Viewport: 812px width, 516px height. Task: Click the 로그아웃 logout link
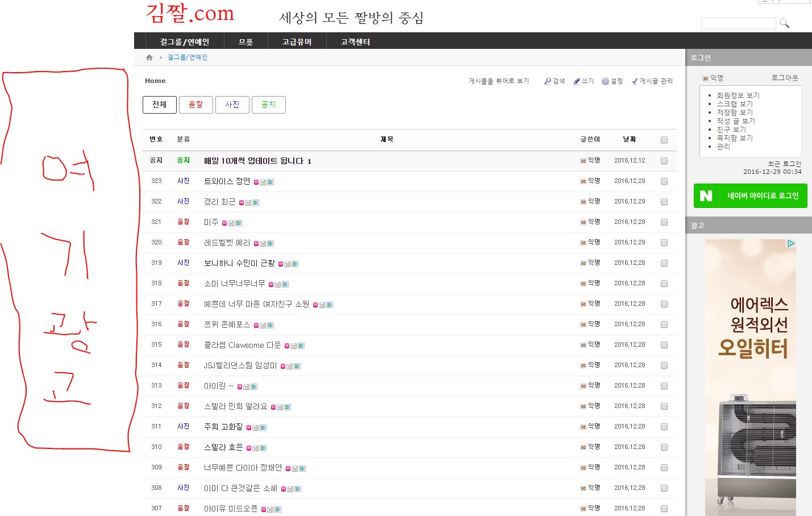click(784, 78)
